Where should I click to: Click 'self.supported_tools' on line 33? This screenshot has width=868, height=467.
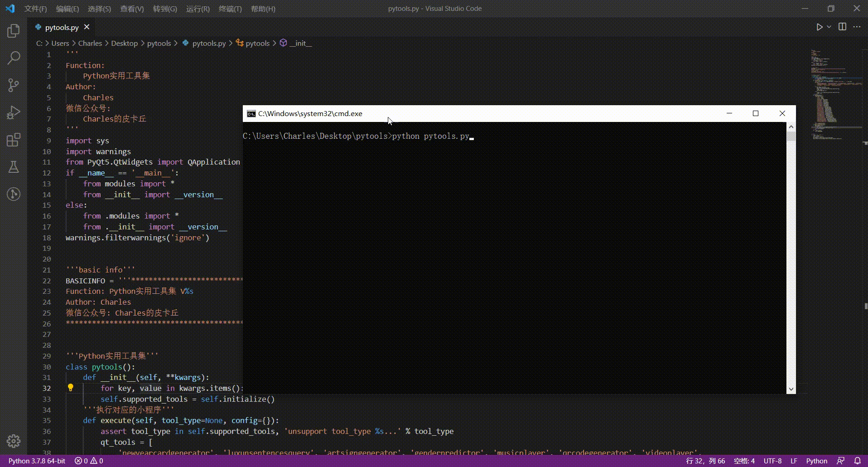pos(144,399)
